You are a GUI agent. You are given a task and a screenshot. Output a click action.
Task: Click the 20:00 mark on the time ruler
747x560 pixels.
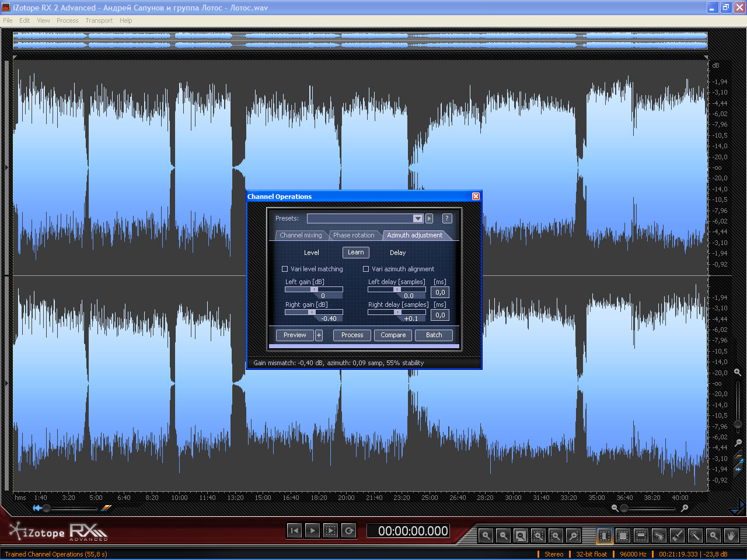point(346,498)
